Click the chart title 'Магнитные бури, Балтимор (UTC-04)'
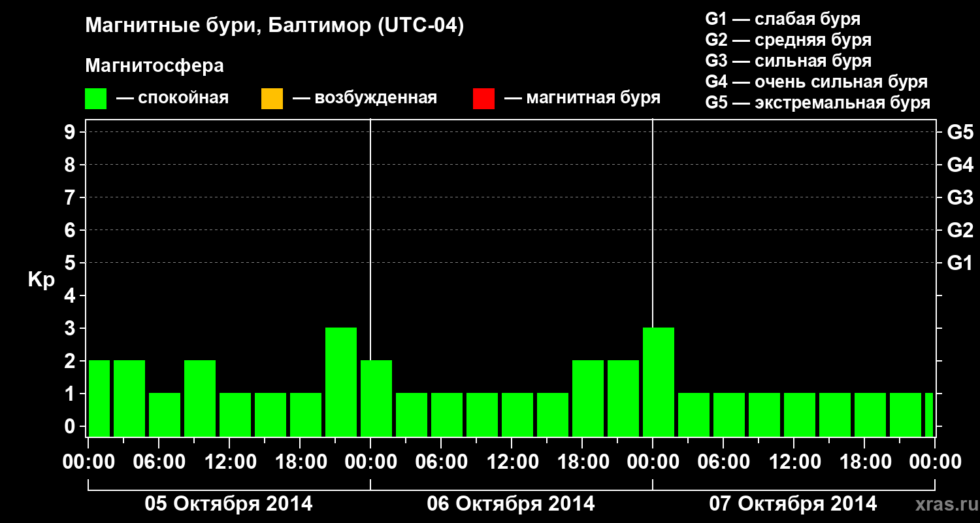 [274, 26]
